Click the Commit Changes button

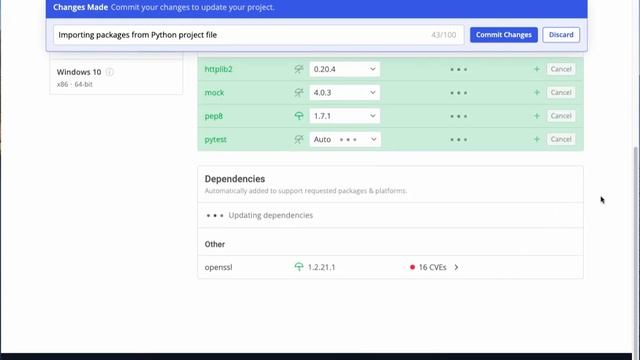coord(504,35)
